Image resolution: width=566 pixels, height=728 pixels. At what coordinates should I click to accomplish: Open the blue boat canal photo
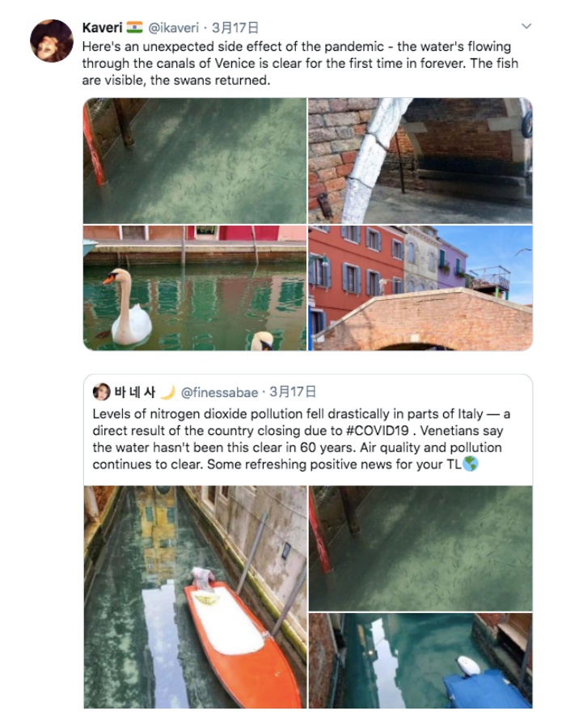420,661
